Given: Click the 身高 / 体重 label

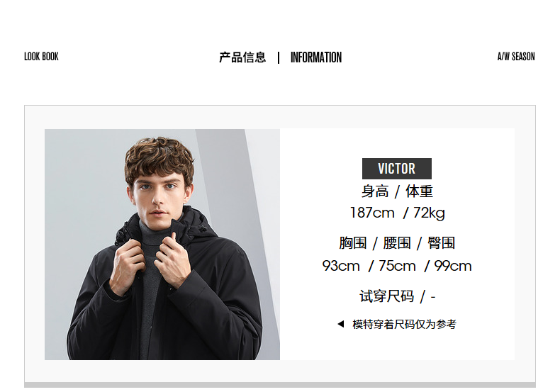Looking at the screenshot, I should (x=397, y=191).
